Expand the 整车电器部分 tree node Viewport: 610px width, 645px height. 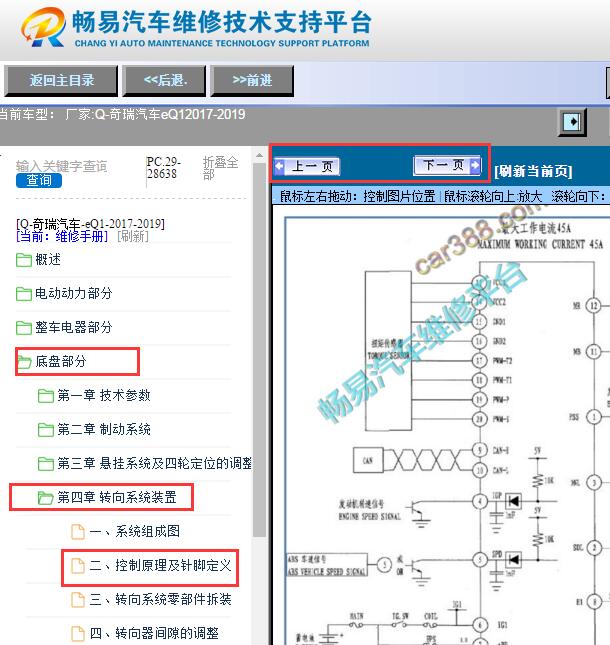pyautogui.click(x=74, y=327)
